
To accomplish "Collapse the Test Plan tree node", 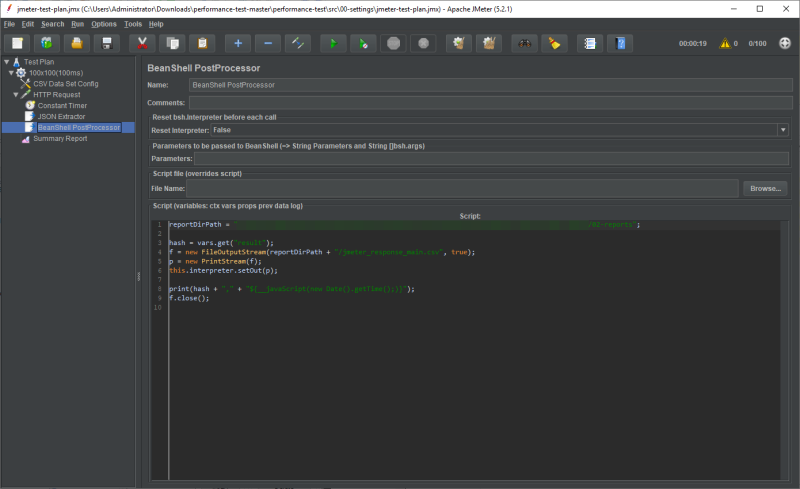I will click(x=6, y=62).
